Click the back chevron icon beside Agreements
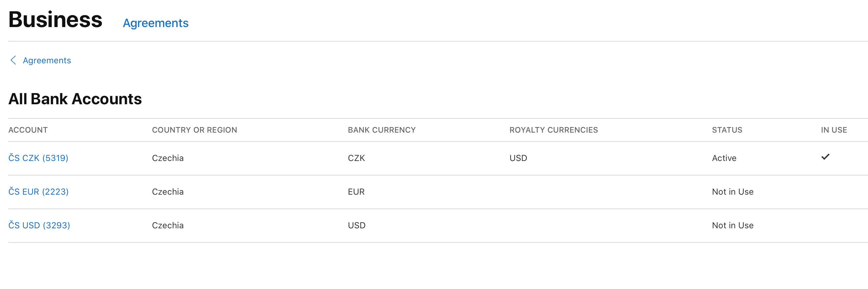 14,60
